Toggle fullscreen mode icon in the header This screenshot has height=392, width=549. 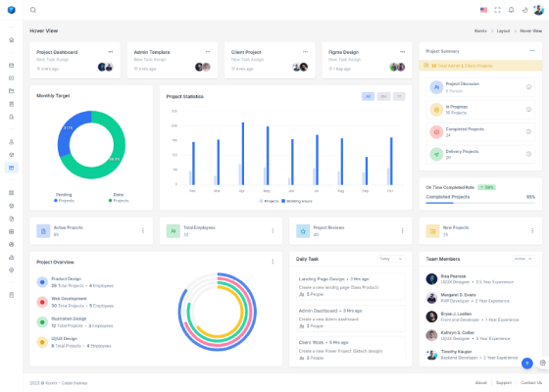(x=498, y=10)
